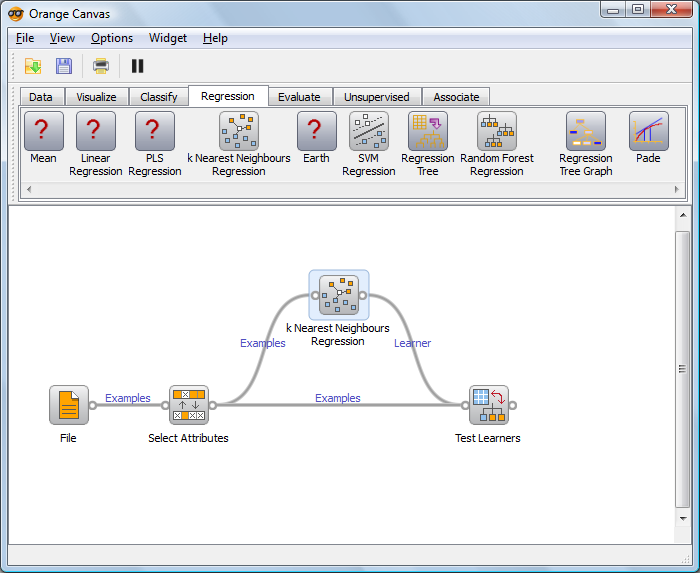Open the Options menu
The width and height of the screenshot is (700, 573).
pos(112,38)
